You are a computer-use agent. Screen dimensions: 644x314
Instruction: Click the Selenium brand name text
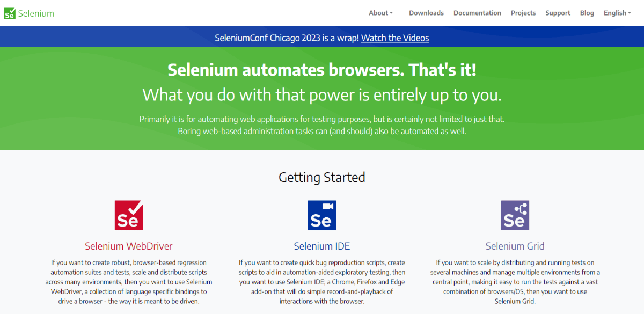pyautogui.click(x=36, y=13)
